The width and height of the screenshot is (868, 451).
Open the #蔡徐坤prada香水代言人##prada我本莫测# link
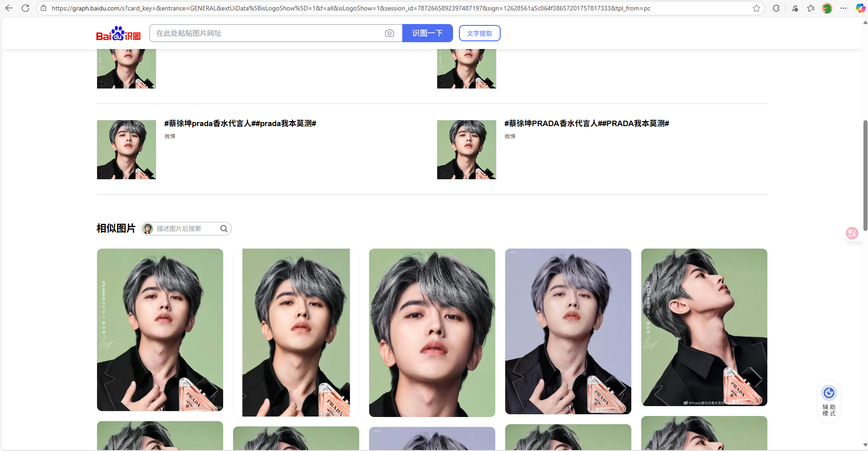coord(240,123)
